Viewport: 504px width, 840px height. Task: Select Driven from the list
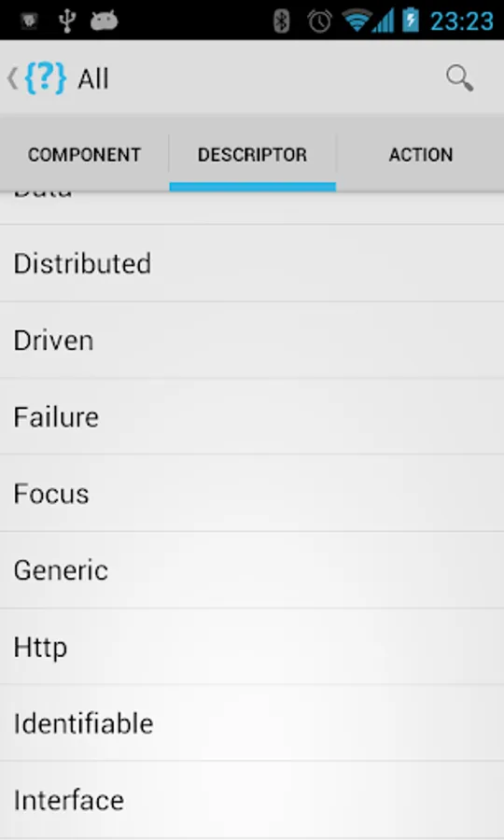[x=252, y=340]
